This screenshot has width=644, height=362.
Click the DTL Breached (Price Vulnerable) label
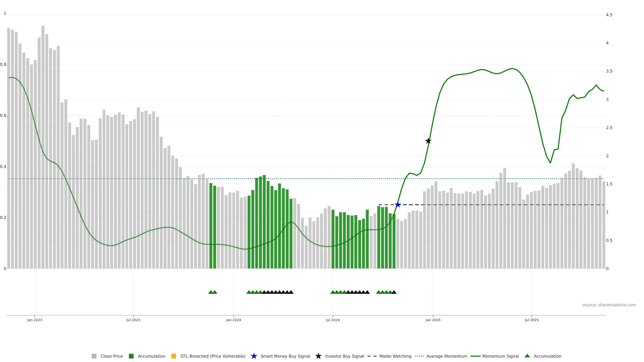(x=213, y=356)
